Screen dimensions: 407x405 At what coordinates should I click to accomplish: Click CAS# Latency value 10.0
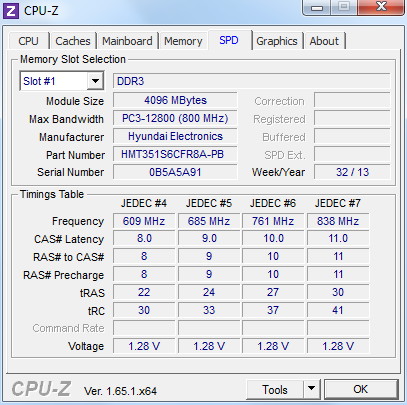tap(273, 239)
